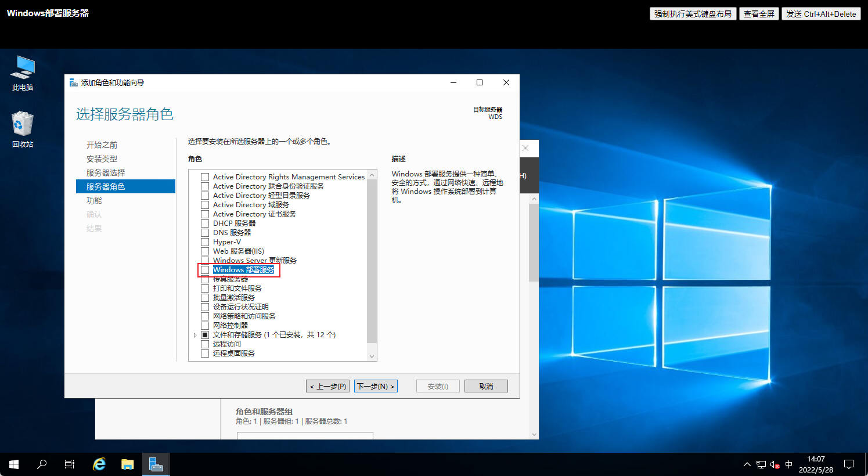
Task: Open taskbar clock showing 14:07
Action: coord(816,464)
